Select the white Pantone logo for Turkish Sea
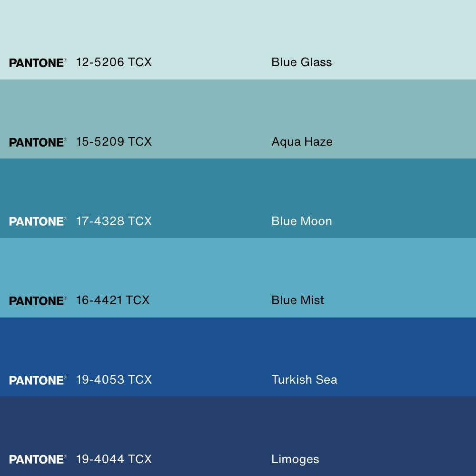 [38, 380]
